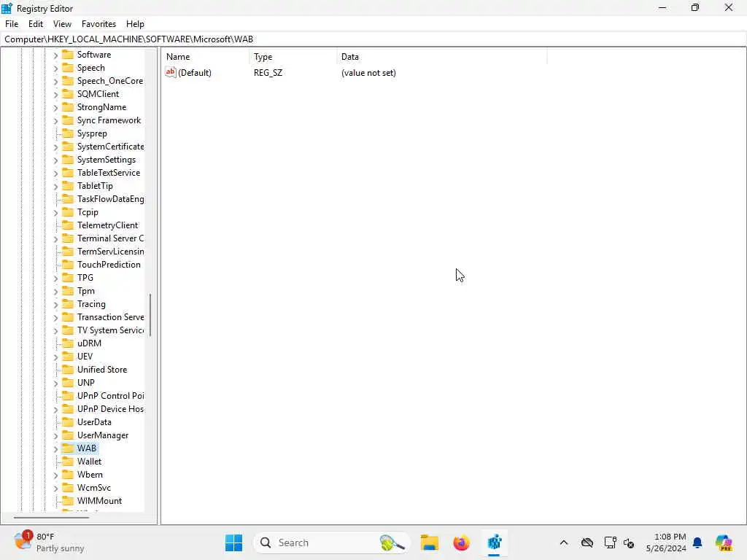Expand the TPG key
This screenshot has width=747, height=560.
[55, 278]
